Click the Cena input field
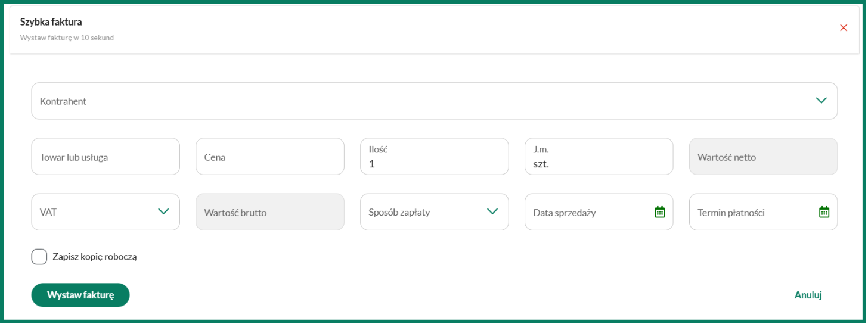This screenshot has height=324, width=868. point(270,157)
